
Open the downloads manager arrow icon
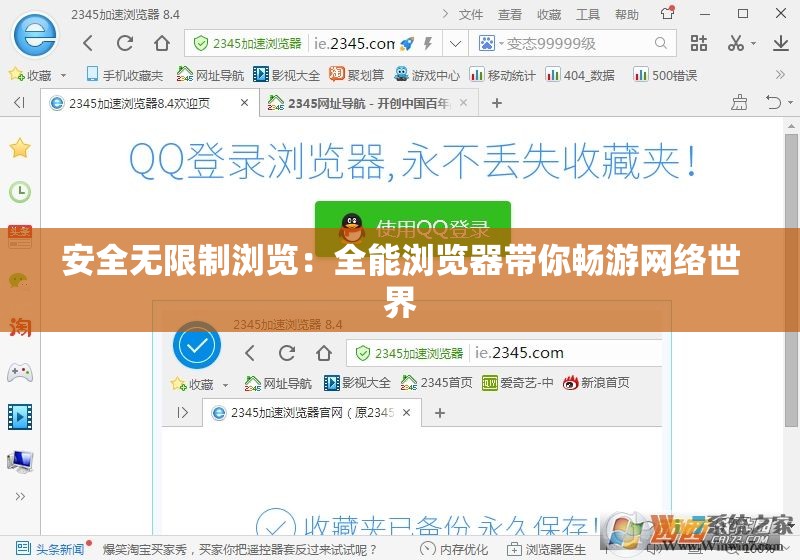coord(781,43)
